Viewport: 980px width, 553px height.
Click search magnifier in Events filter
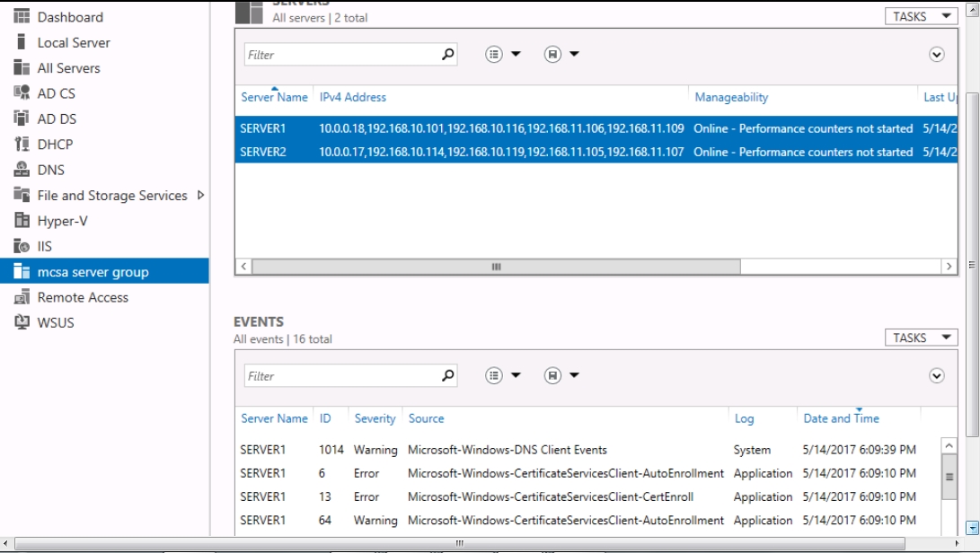tap(447, 375)
